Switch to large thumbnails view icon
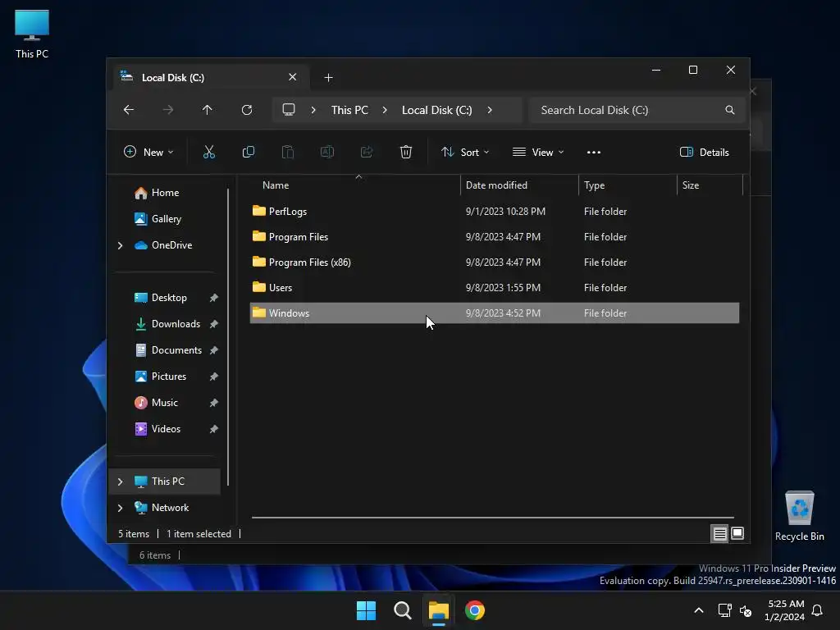The width and height of the screenshot is (840, 630). 737,533
